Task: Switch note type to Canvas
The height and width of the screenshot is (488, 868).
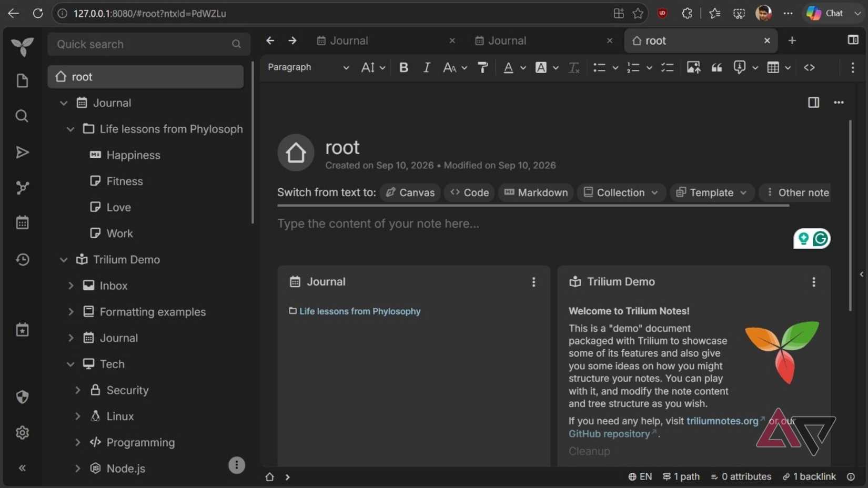Action: pyautogui.click(x=410, y=192)
